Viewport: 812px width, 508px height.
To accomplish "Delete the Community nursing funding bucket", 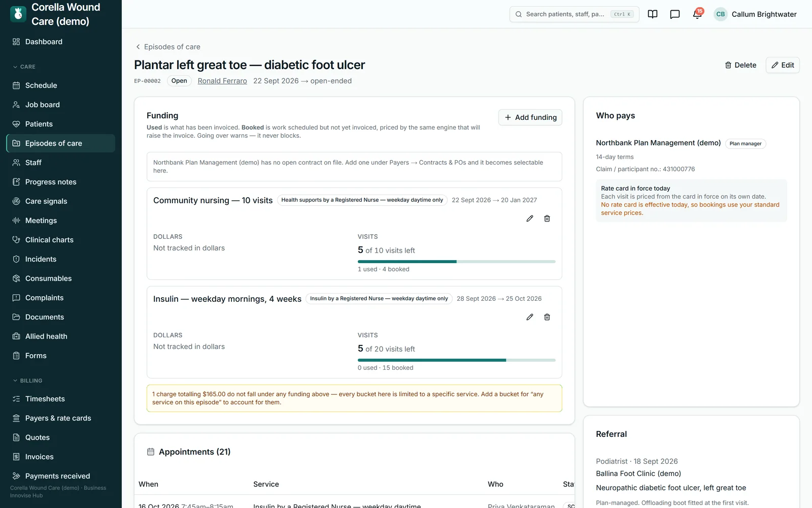I will [x=547, y=218].
